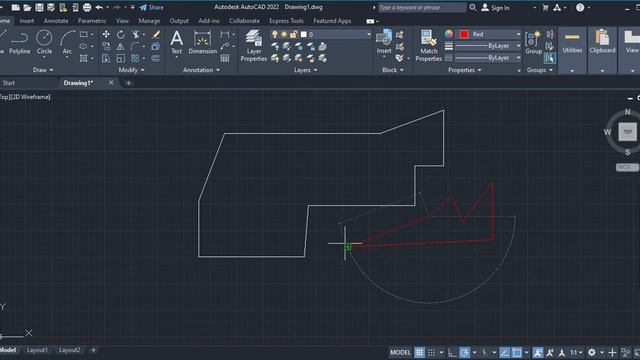Activate the Copy modify tool
Image resolution: width=640 pixels, height=360 pixels.
click(106, 46)
